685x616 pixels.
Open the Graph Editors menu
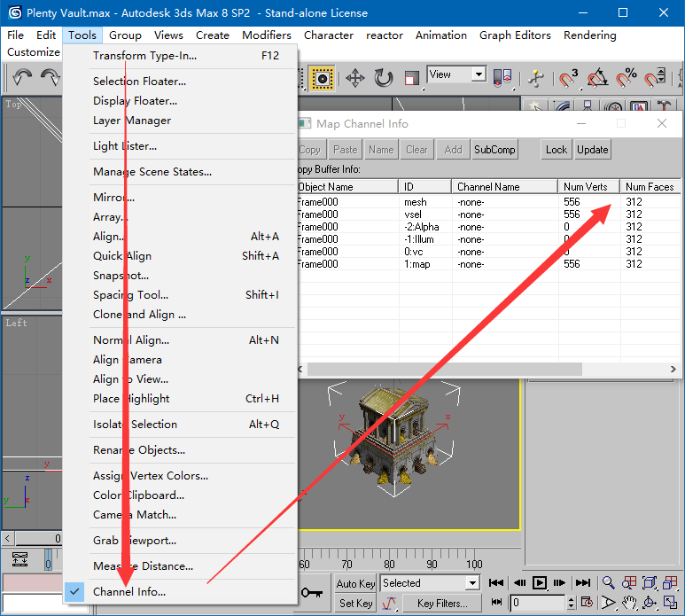[x=515, y=35]
